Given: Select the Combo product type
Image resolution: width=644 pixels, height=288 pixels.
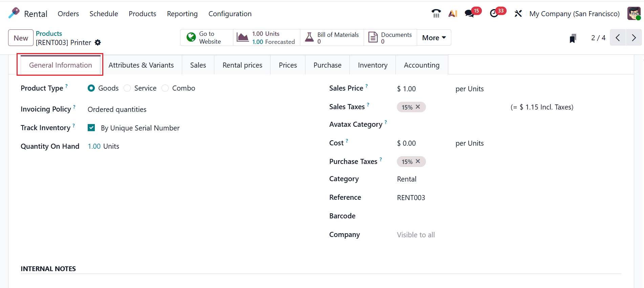Looking at the screenshot, I should point(165,88).
